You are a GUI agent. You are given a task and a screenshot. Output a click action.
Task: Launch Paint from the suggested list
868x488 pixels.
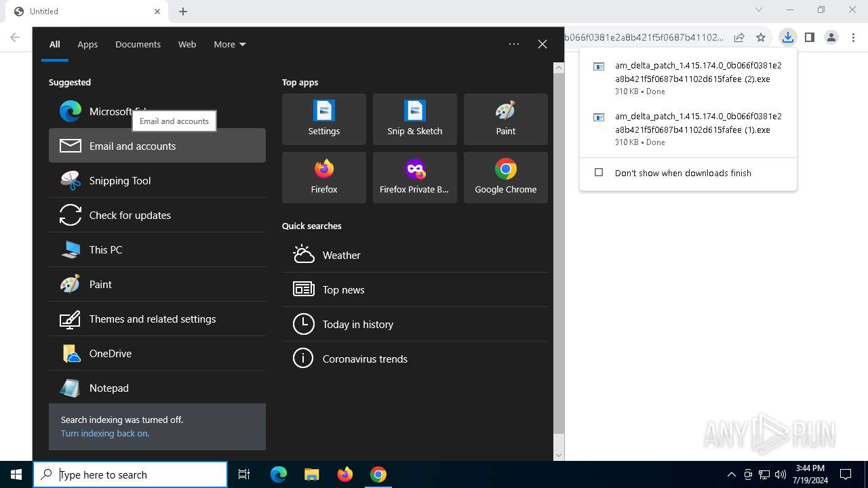[157, 284]
